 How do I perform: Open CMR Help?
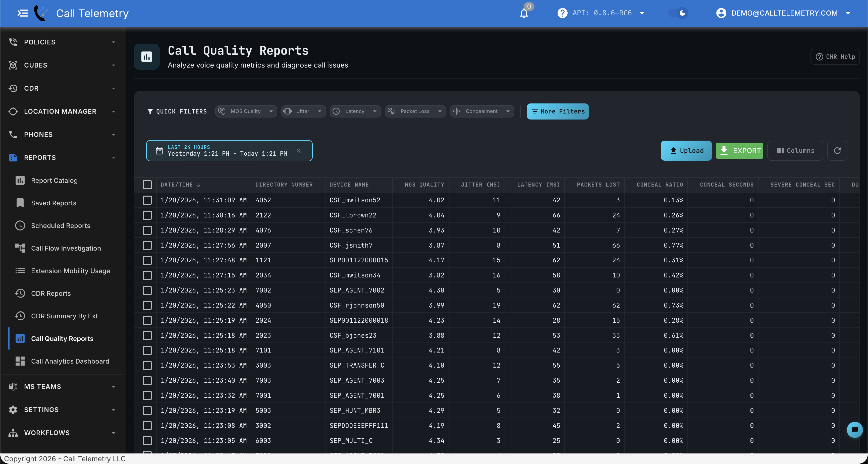(835, 56)
